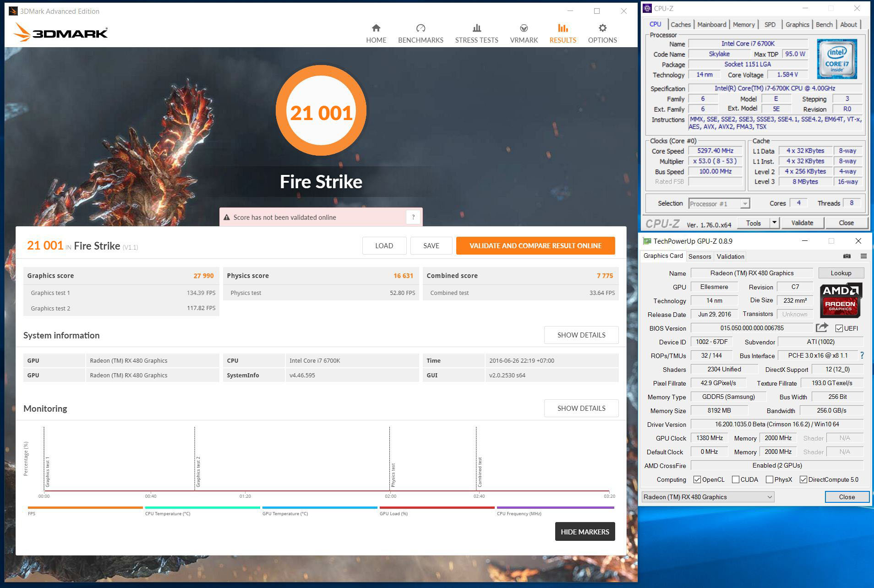Click the CPU Temperature legend bar
874x588 pixels.
click(202, 507)
